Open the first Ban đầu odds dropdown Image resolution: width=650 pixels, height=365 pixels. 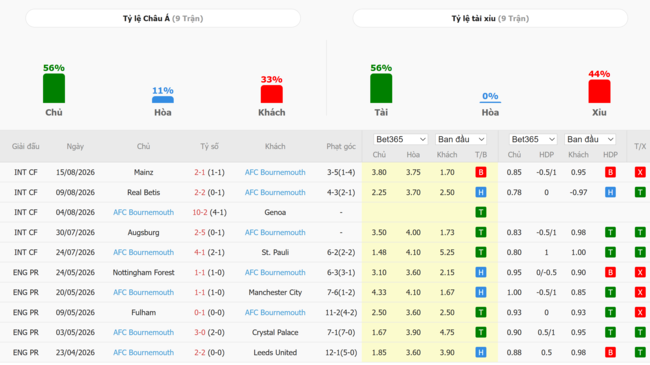pyautogui.click(x=461, y=139)
